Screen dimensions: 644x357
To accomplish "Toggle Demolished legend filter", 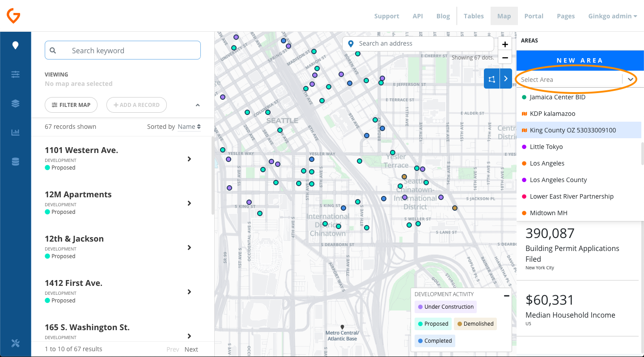I will click(x=475, y=324).
